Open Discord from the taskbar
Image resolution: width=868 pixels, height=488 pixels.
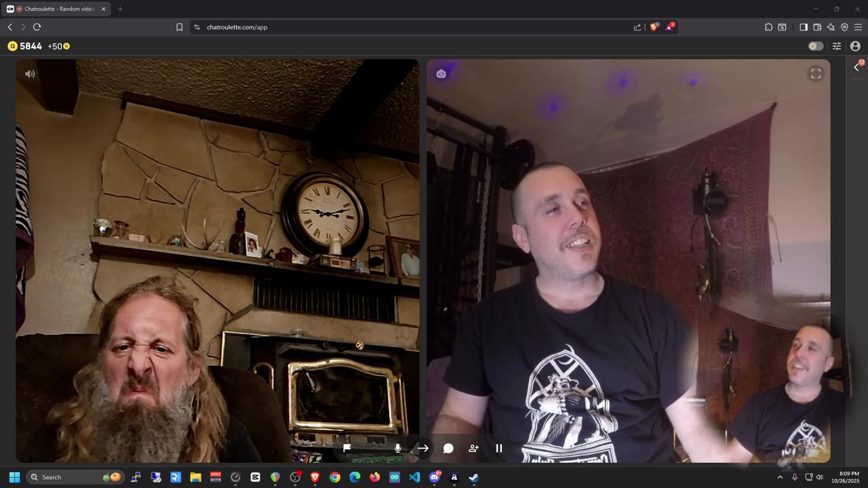(x=435, y=477)
